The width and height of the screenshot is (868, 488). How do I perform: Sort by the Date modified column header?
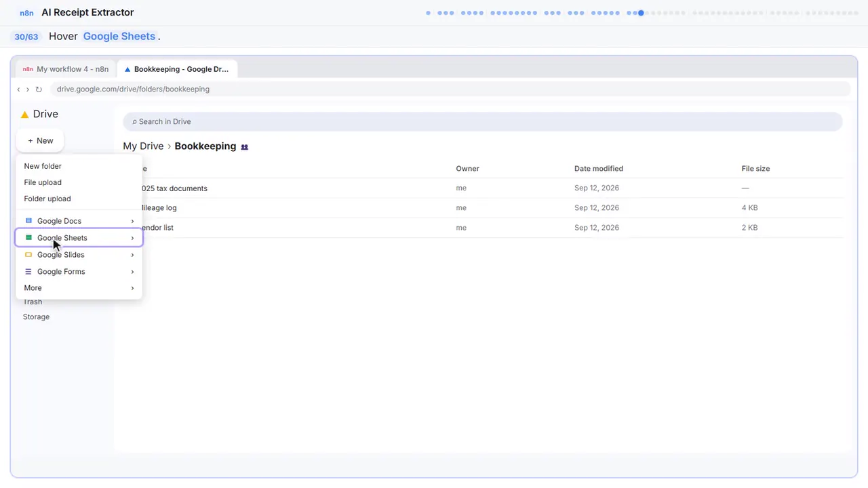(x=599, y=169)
